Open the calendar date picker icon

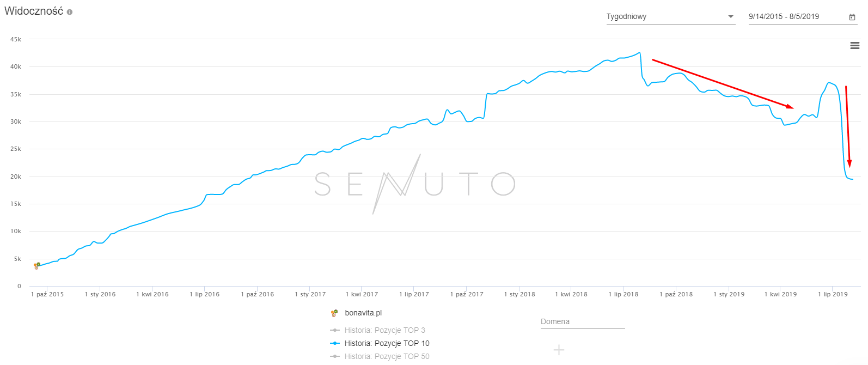[852, 17]
